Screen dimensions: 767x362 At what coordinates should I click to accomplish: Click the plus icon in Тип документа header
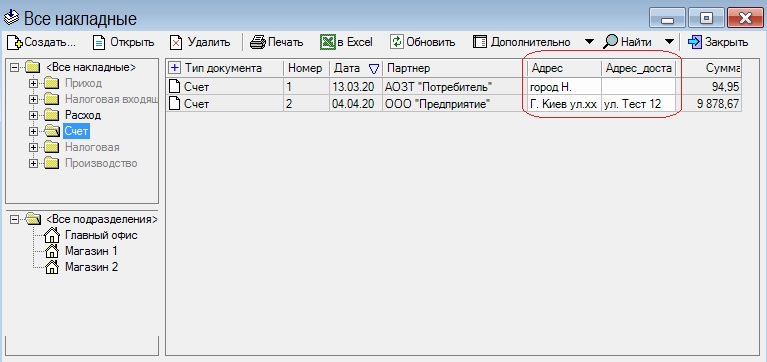(x=175, y=68)
